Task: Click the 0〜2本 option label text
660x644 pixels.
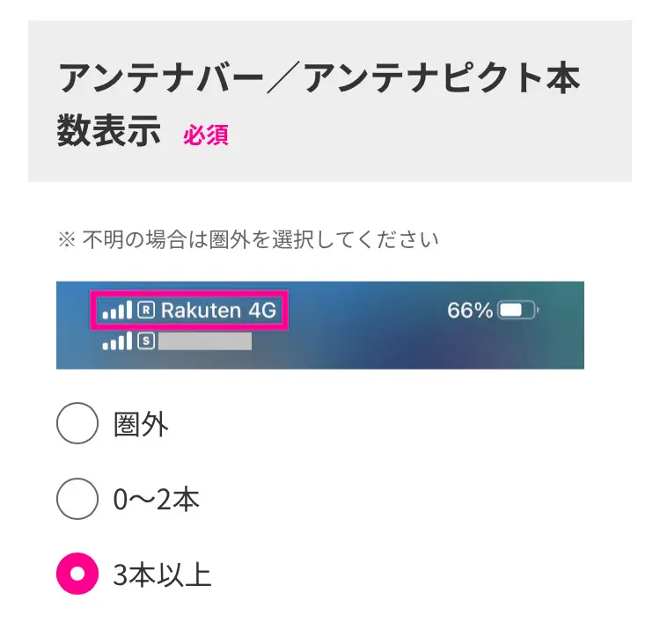Action: [156, 500]
